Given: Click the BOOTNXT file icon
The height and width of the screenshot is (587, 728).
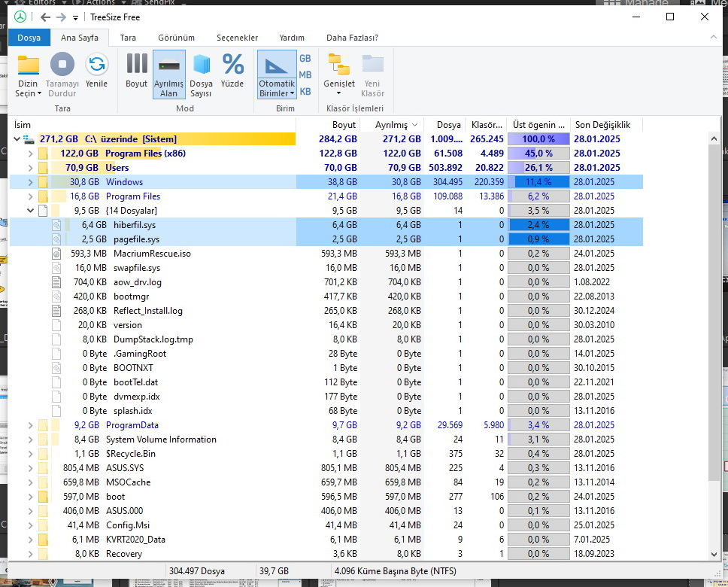Looking at the screenshot, I should (x=56, y=368).
